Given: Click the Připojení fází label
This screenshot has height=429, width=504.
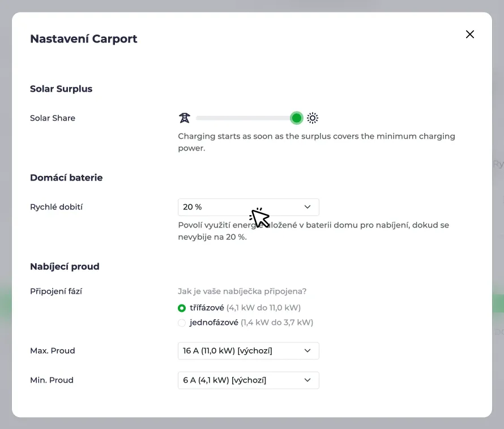Looking at the screenshot, I should [x=56, y=291].
